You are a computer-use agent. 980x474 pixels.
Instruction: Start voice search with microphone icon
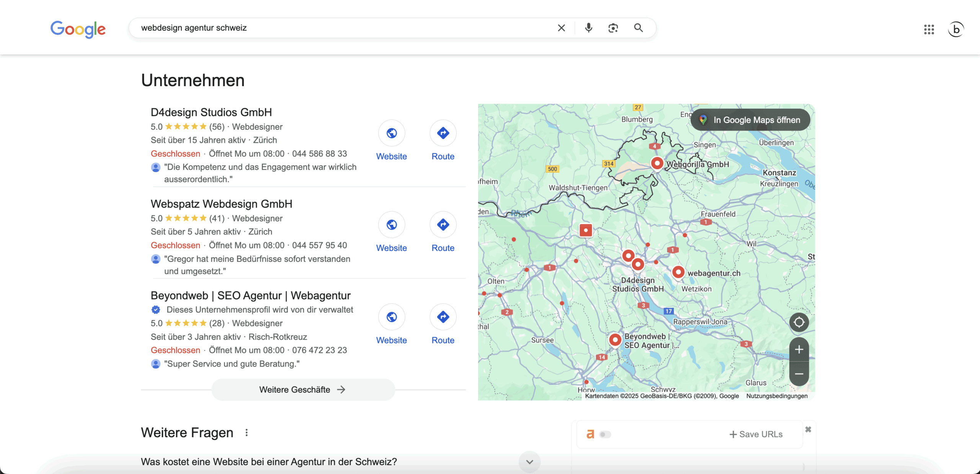tap(589, 28)
